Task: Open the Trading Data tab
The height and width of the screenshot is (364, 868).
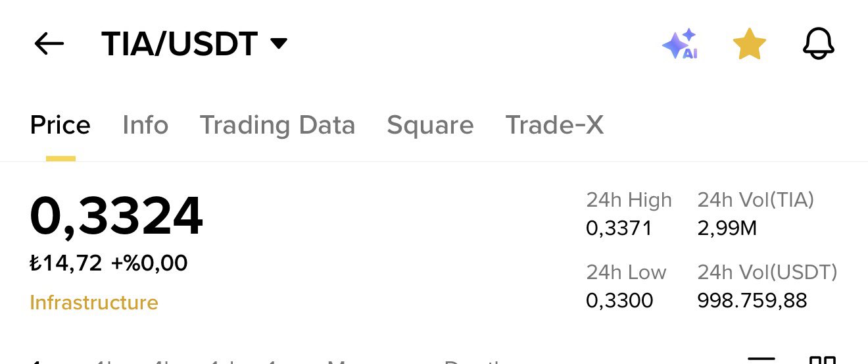Action: 277,125
